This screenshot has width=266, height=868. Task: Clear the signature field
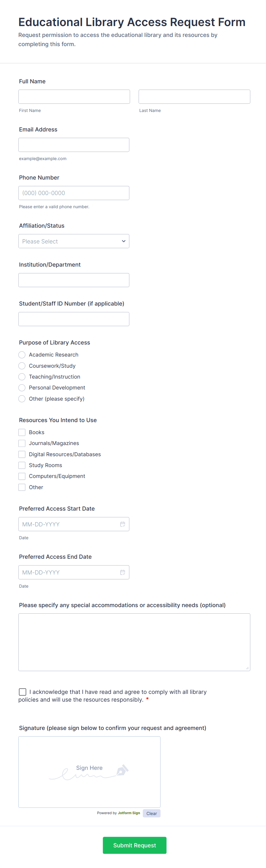pos(151,813)
